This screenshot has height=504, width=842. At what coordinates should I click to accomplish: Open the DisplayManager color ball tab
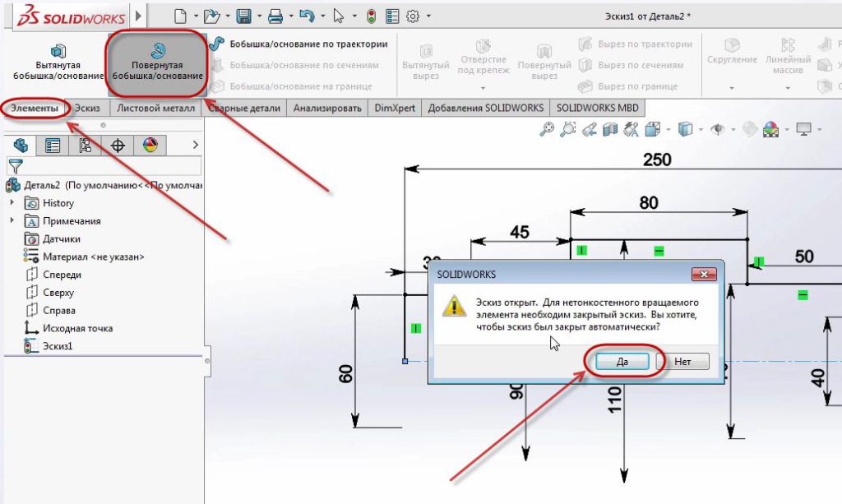point(150,145)
